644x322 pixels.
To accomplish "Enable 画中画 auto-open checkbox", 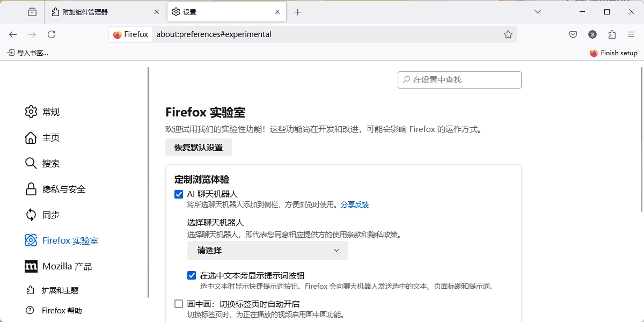I will [x=179, y=304].
